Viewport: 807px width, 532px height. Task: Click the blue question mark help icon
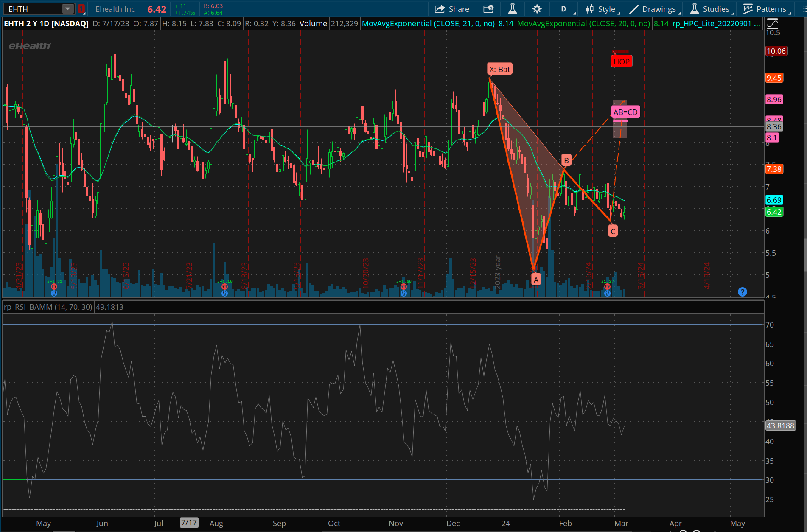[742, 292]
